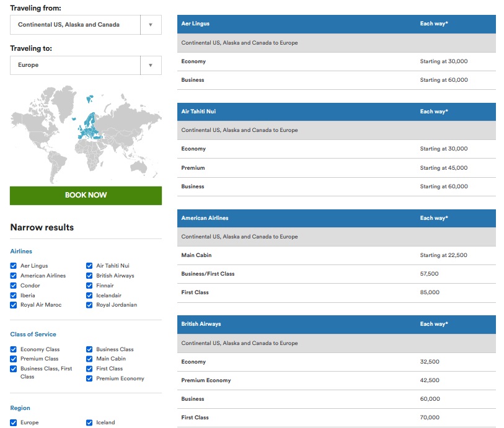Disable the Finnair checkbox
504x428 pixels.
tap(90, 286)
